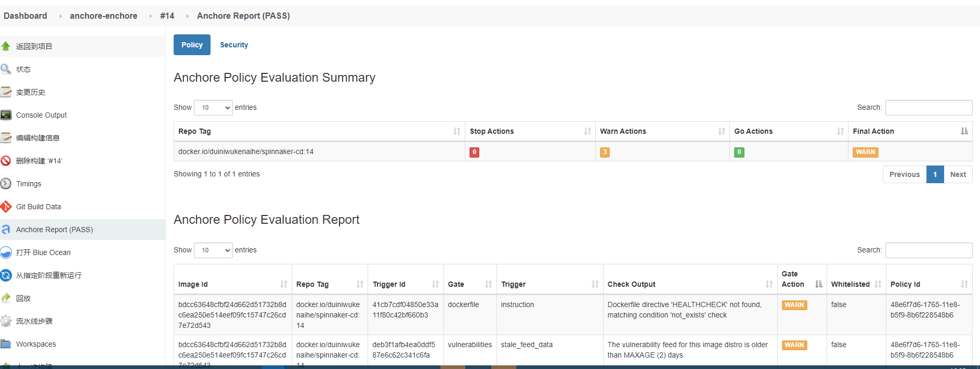Screen dimensions: 980x369
Task: Click the red delete build #14 icon
Action: (x=6, y=161)
